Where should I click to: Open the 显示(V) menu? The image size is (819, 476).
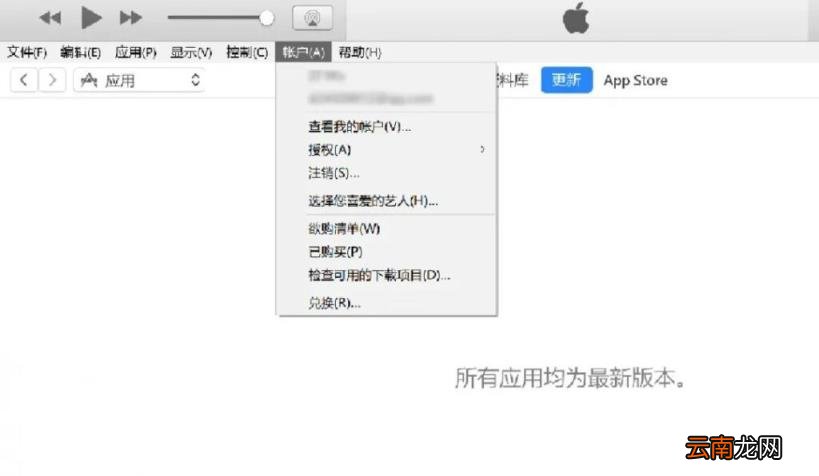click(x=191, y=52)
